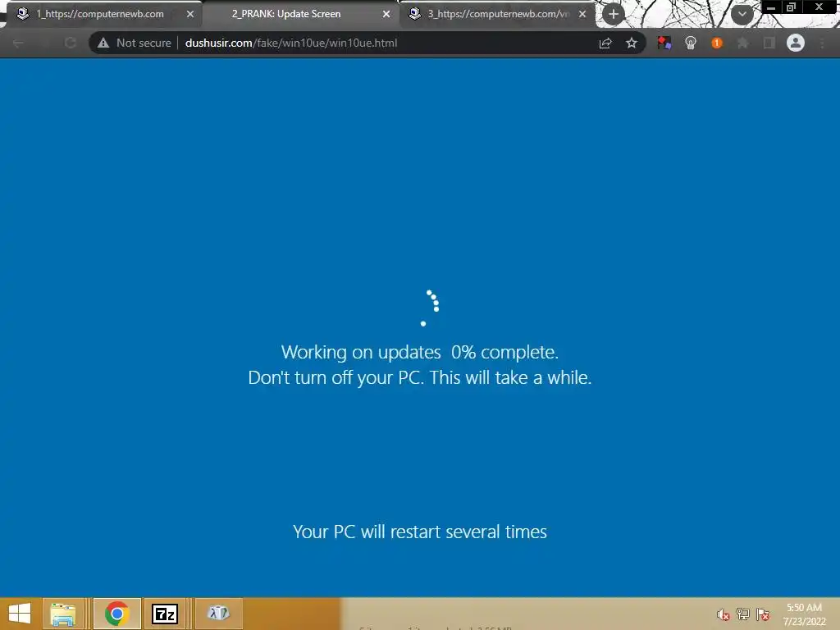
Task: Open Chrome three-dot menu
Action: (822, 43)
